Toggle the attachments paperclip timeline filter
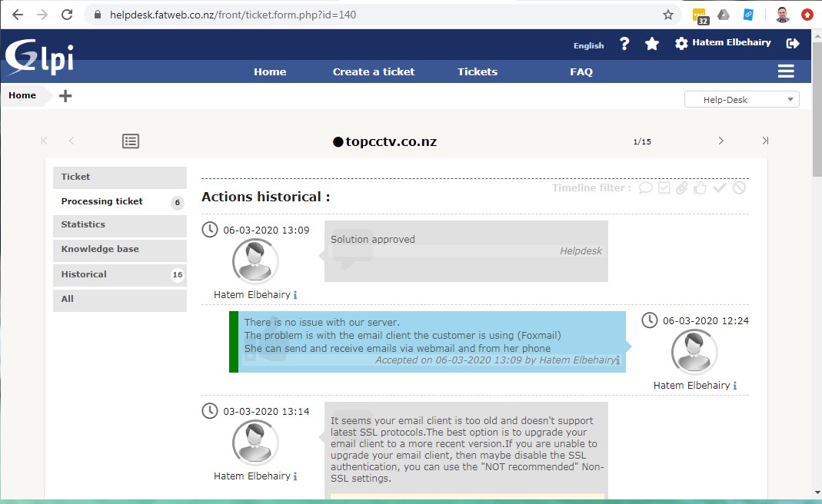 click(682, 187)
